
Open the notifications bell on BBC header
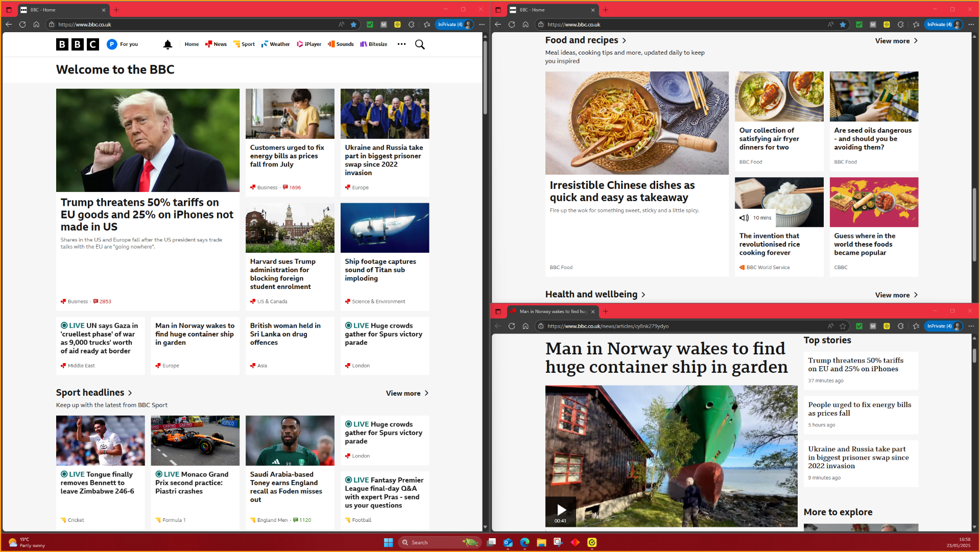click(x=168, y=44)
